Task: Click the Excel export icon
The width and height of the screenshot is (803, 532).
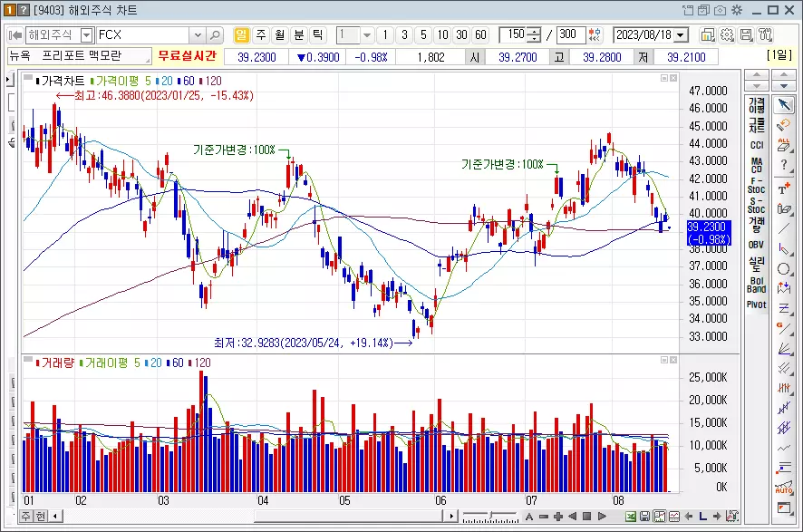Action: (631, 516)
